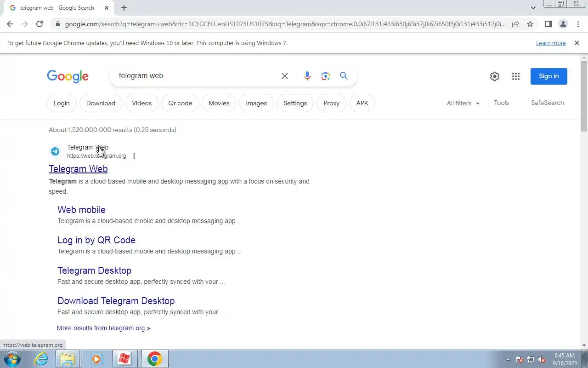Select the APK filter chip
Image resolution: width=588 pixels, height=368 pixels.
(x=362, y=103)
